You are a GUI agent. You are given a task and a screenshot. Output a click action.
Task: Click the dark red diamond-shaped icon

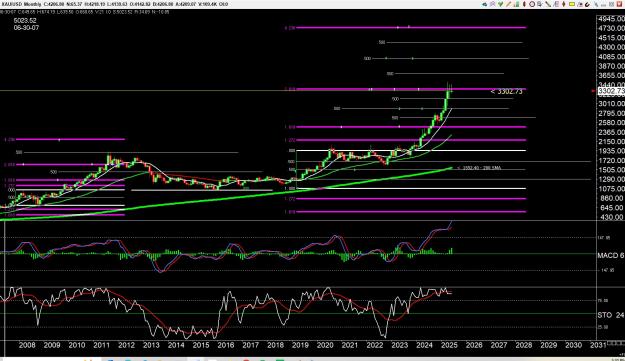pos(524,4)
